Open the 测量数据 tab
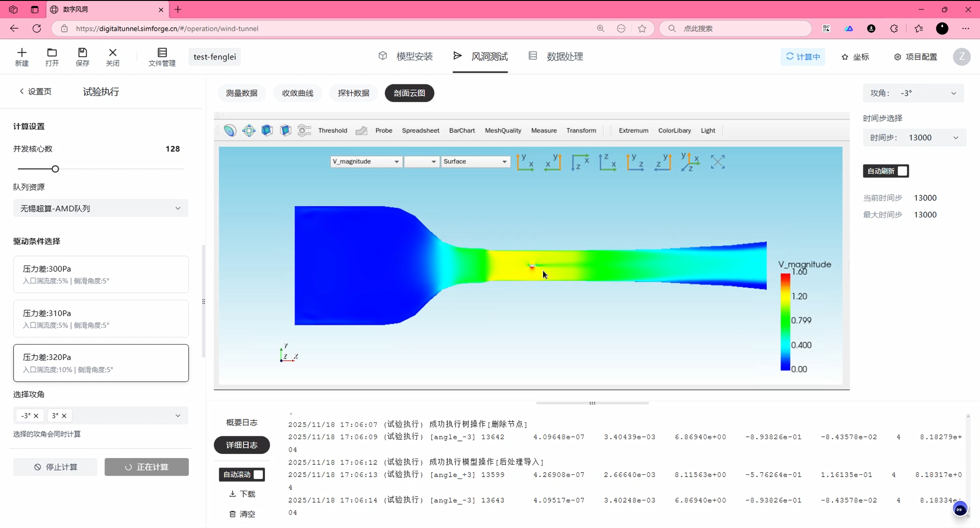This screenshot has height=528, width=980. pos(242,93)
